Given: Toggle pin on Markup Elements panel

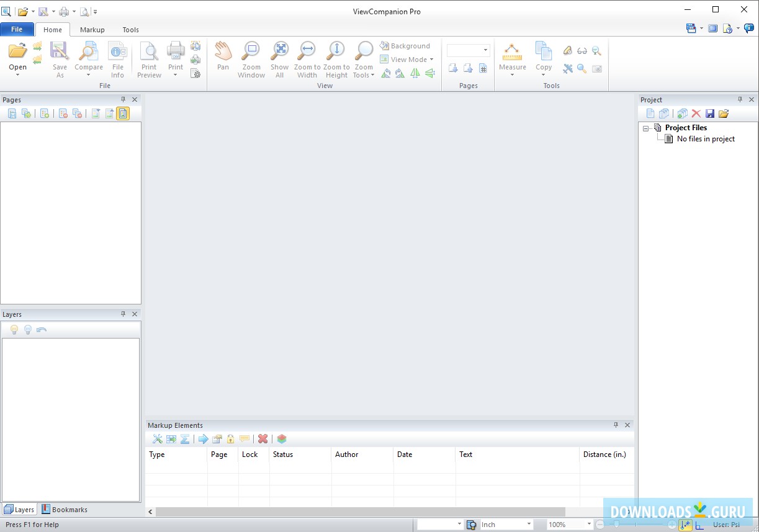Looking at the screenshot, I should (616, 425).
